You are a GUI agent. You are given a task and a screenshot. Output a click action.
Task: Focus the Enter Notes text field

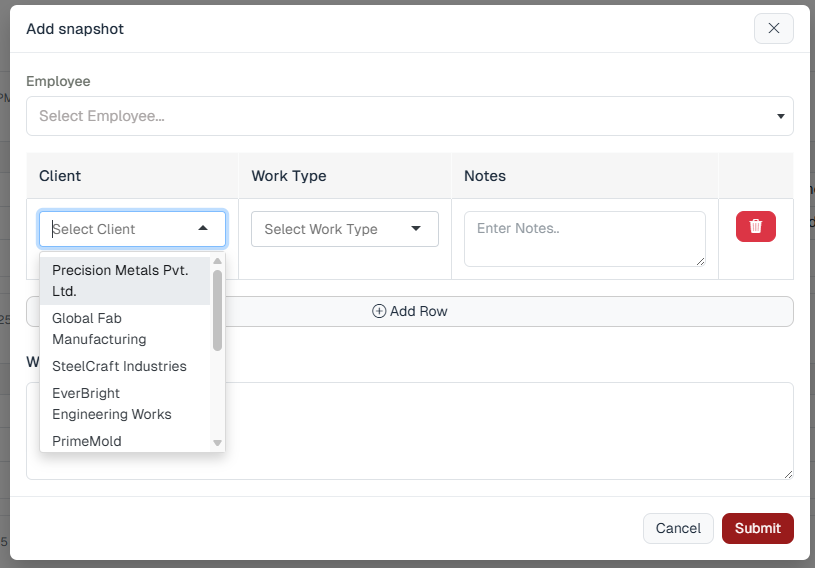pyautogui.click(x=584, y=239)
